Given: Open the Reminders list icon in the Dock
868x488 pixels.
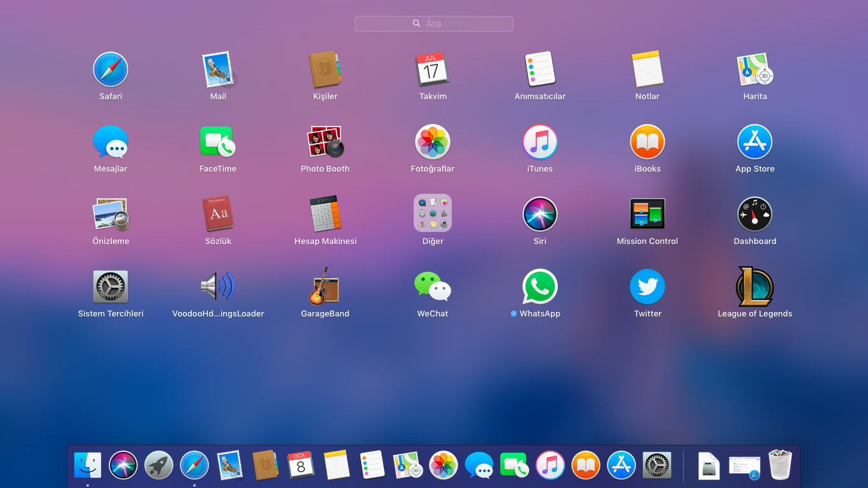Looking at the screenshot, I should 372,466.
